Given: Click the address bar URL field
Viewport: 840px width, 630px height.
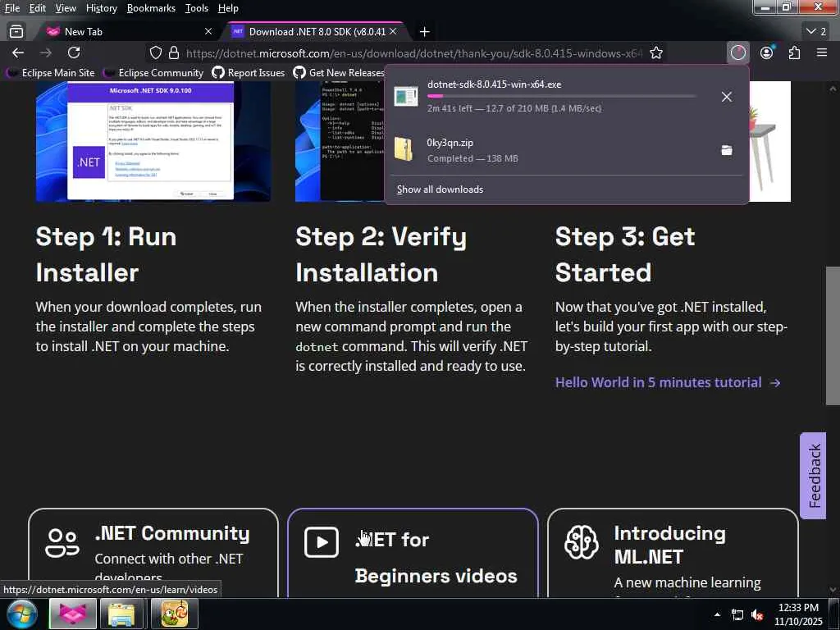Looking at the screenshot, I should click(413, 53).
